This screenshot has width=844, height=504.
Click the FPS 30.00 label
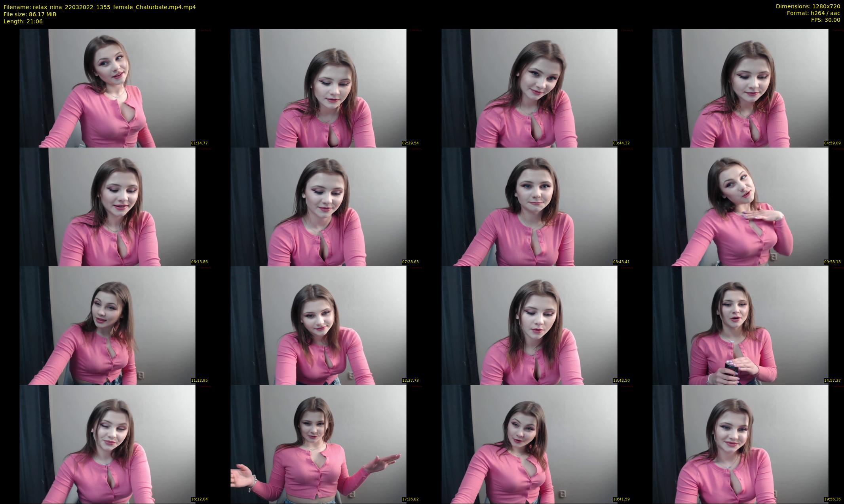[825, 20]
